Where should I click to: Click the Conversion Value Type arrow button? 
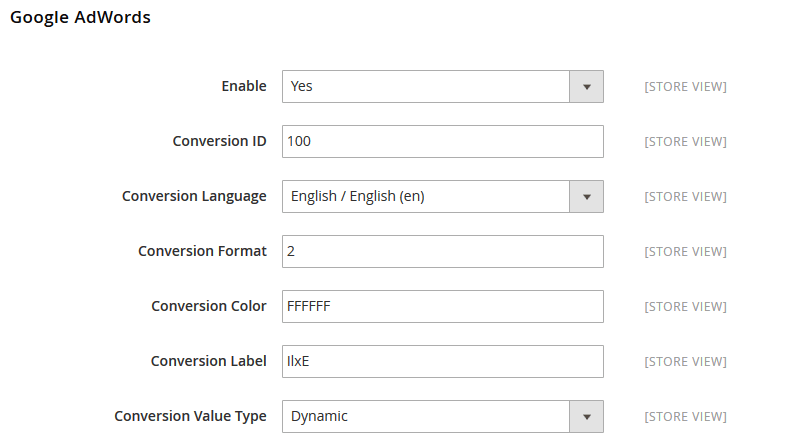[x=586, y=417]
